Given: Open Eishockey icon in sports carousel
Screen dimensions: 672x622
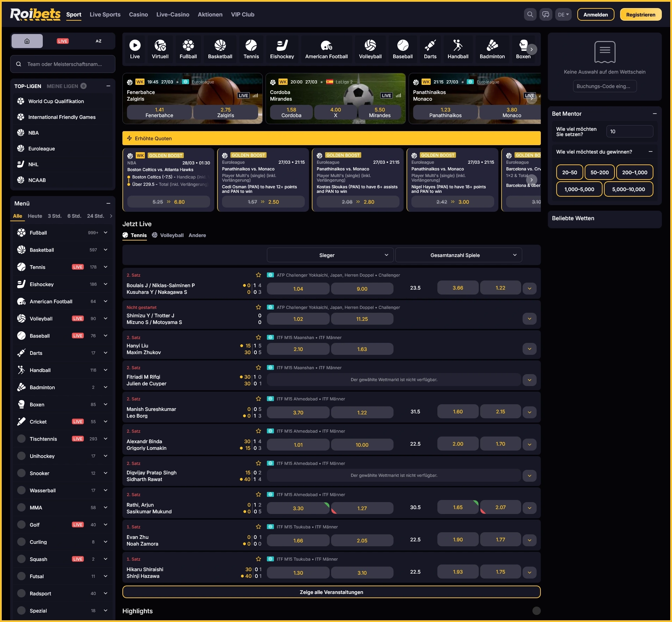Looking at the screenshot, I should [x=282, y=49].
